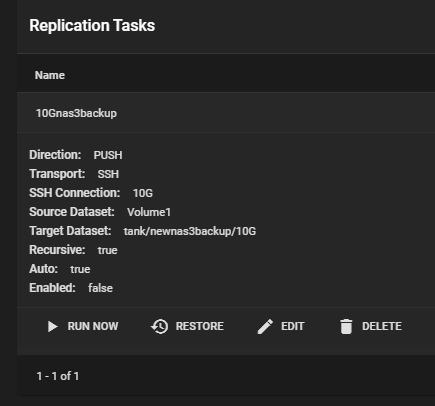
Task: Collapse the 10Gnas3backup task row
Action: pos(226,113)
